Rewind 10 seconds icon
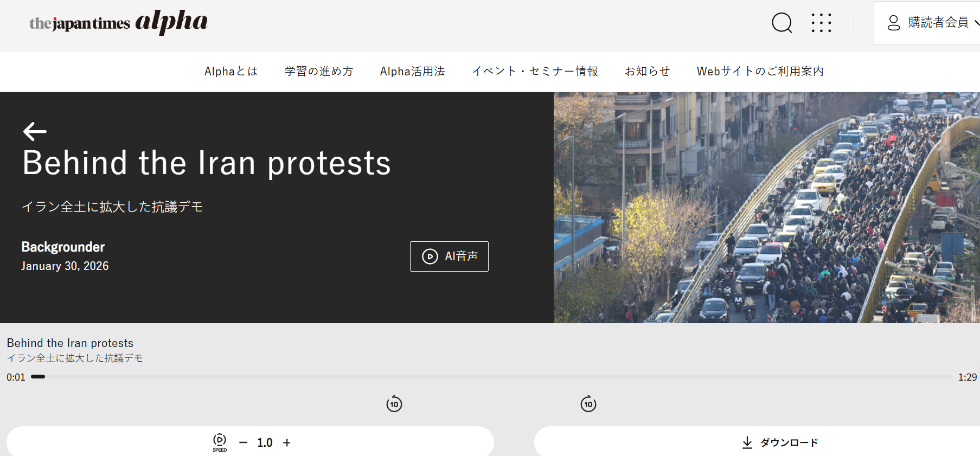This screenshot has height=456, width=980. (x=394, y=404)
